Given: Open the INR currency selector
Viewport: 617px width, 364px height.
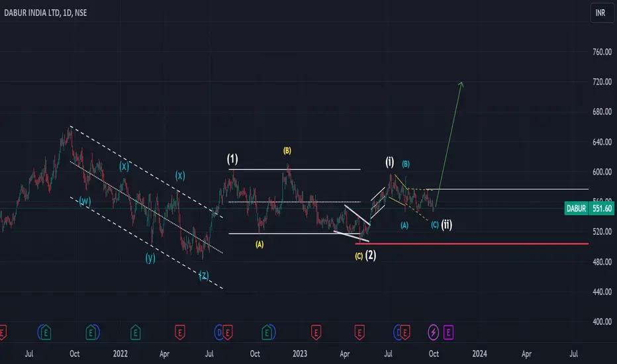Looking at the screenshot, I should (601, 13).
